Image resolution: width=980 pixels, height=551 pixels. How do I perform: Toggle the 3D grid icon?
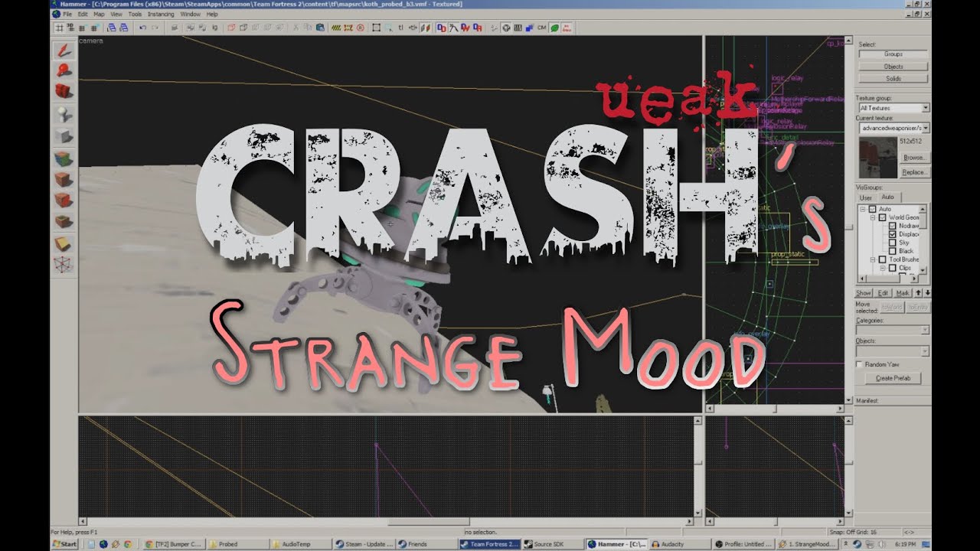pyautogui.click(x=70, y=28)
